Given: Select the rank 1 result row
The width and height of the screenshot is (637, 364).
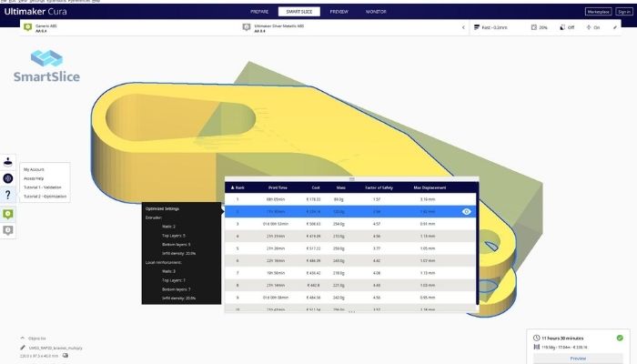Looking at the screenshot, I should [x=350, y=199].
